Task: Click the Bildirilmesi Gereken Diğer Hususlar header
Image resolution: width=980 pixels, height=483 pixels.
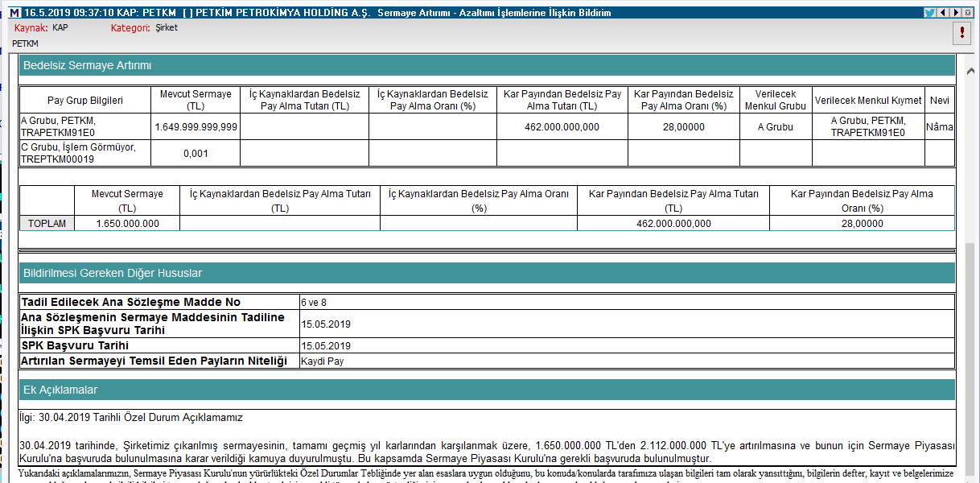Action: 487,273
